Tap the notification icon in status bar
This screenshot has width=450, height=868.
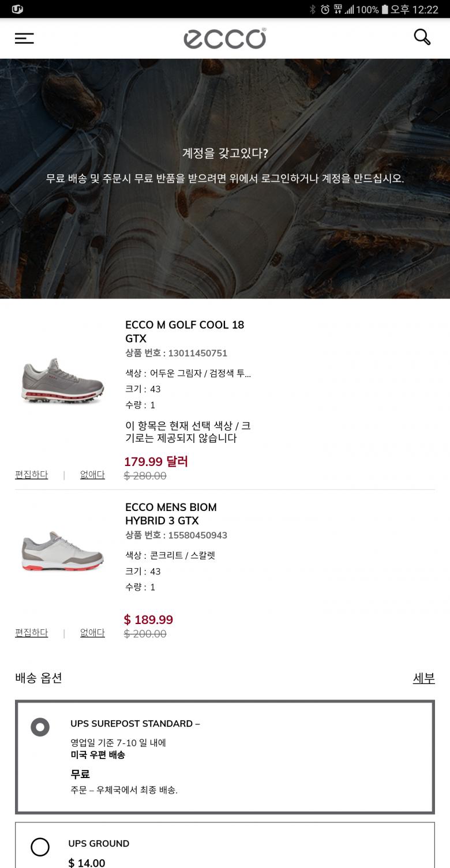pos(17,9)
